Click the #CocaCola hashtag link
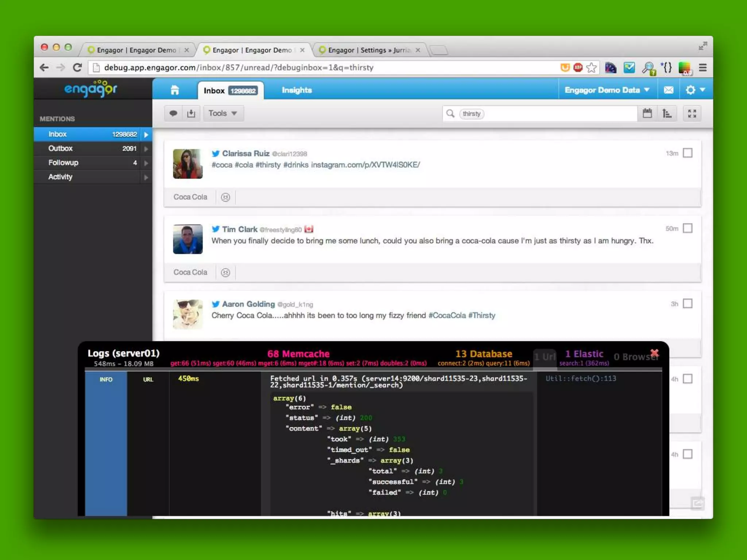Viewport: 747px width, 560px height. pos(447,315)
